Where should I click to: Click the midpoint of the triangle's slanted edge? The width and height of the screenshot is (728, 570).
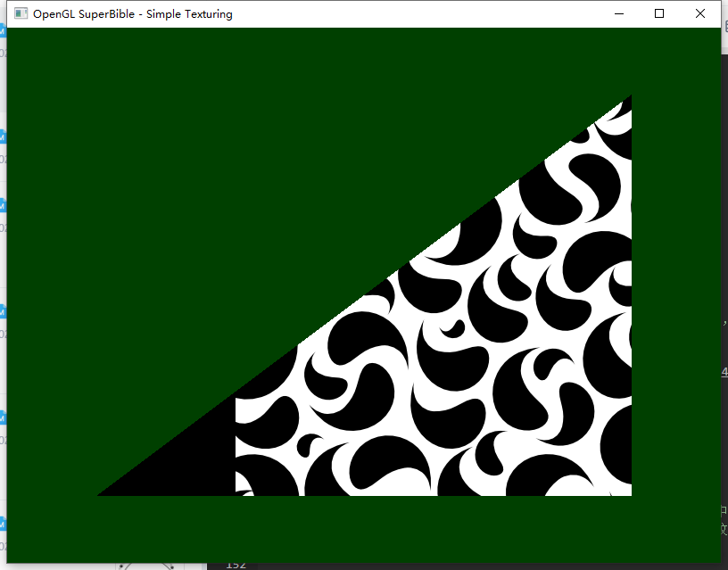pos(364,295)
